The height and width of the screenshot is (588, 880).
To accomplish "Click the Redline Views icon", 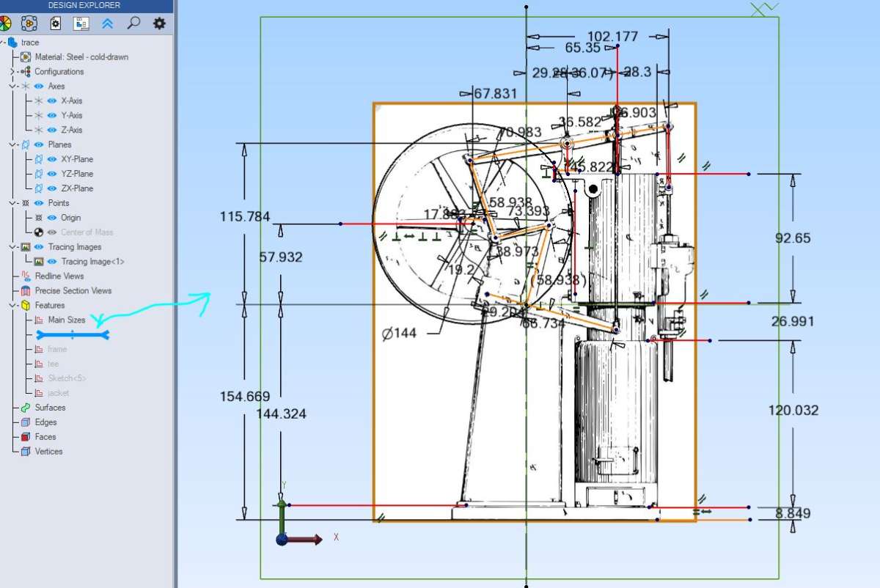I will [x=26, y=276].
